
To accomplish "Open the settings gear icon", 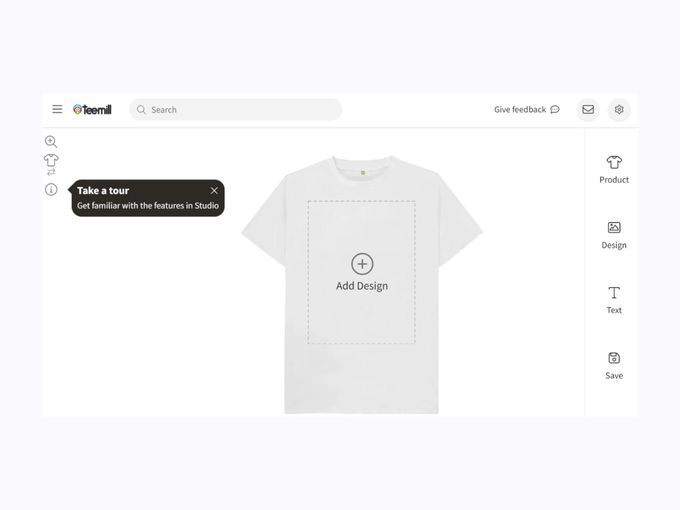I will pos(619,109).
